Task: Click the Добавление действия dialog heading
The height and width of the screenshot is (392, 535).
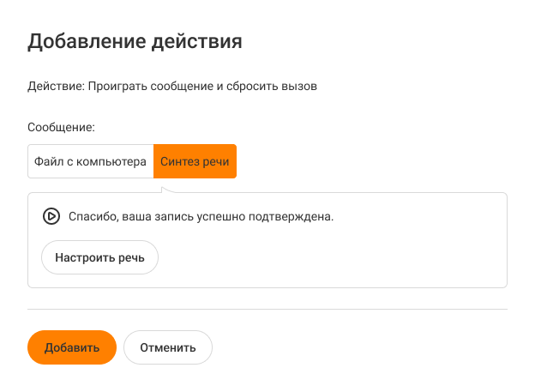Action: pos(135,41)
